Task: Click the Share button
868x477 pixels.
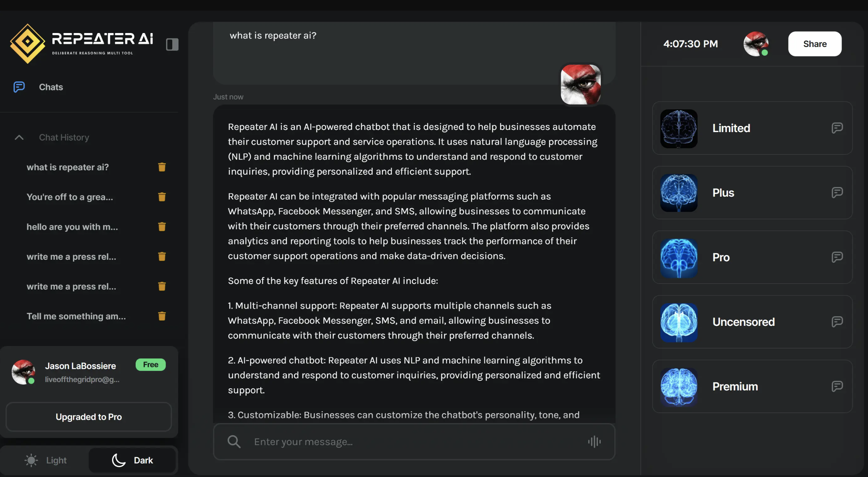Action: (x=814, y=44)
